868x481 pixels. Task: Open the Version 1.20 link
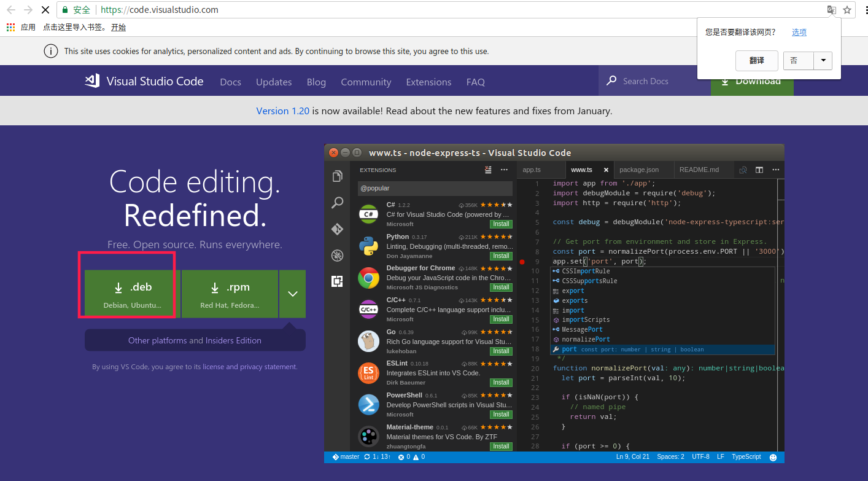click(282, 111)
